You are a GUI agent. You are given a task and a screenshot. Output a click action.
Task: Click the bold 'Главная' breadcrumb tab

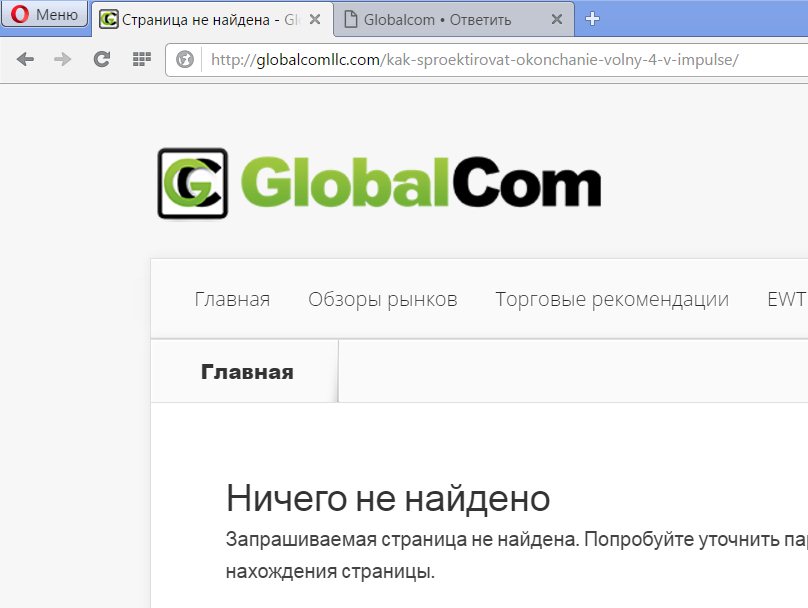point(247,371)
